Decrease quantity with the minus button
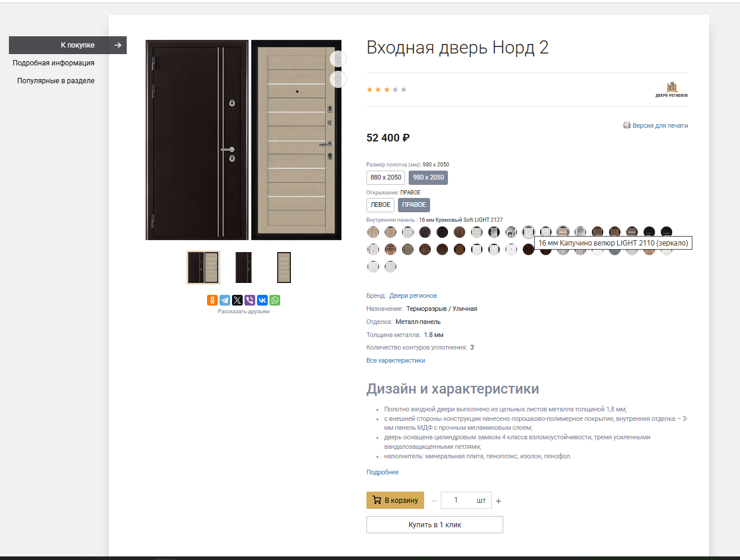The height and width of the screenshot is (560, 740). point(434,501)
